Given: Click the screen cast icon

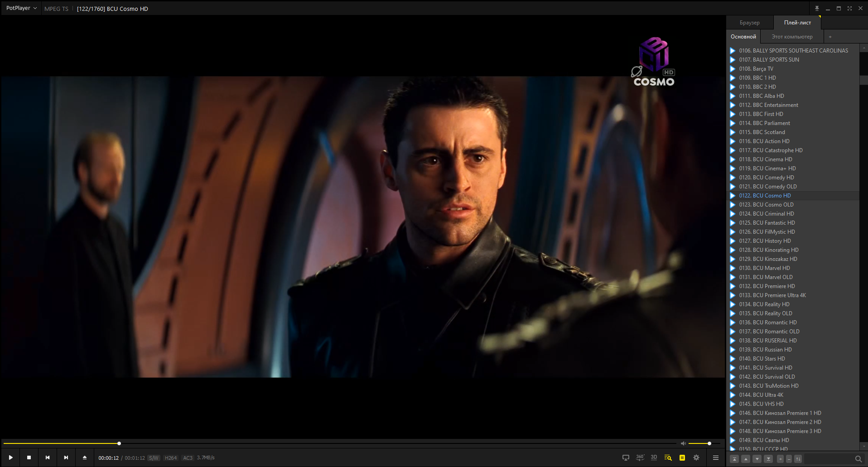Looking at the screenshot, I should (626, 457).
